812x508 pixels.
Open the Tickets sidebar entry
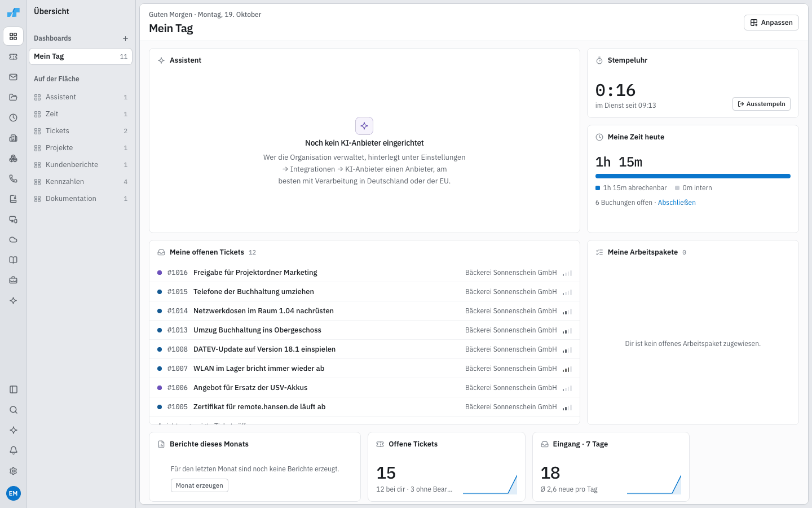coord(81,131)
